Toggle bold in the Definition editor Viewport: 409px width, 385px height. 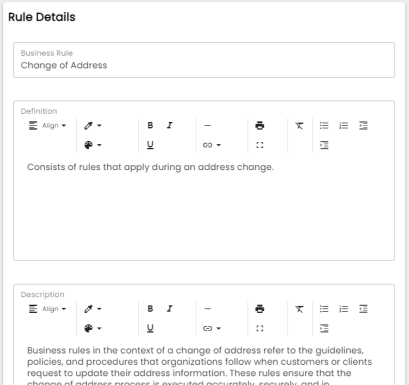(x=150, y=125)
